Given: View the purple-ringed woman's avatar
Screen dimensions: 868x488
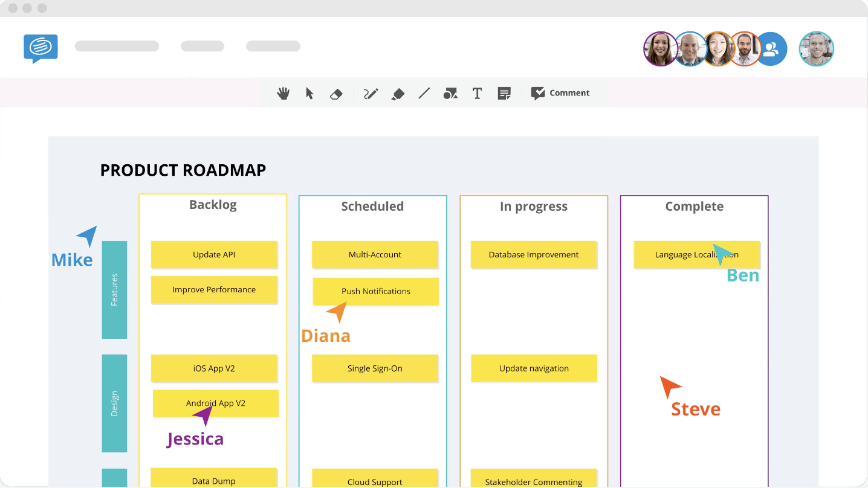Looking at the screenshot, I should [661, 49].
